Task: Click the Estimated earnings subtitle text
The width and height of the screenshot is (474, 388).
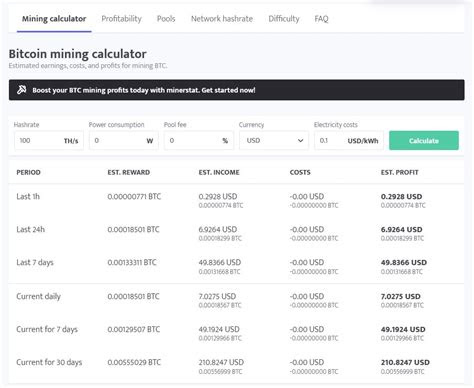Action: click(x=88, y=66)
